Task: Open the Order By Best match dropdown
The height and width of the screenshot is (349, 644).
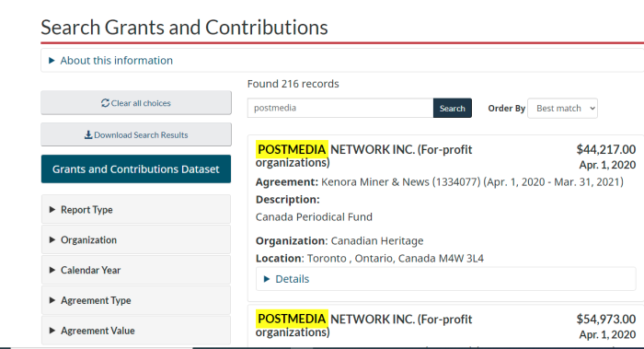Action: pyautogui.click(x=562, y=108)
